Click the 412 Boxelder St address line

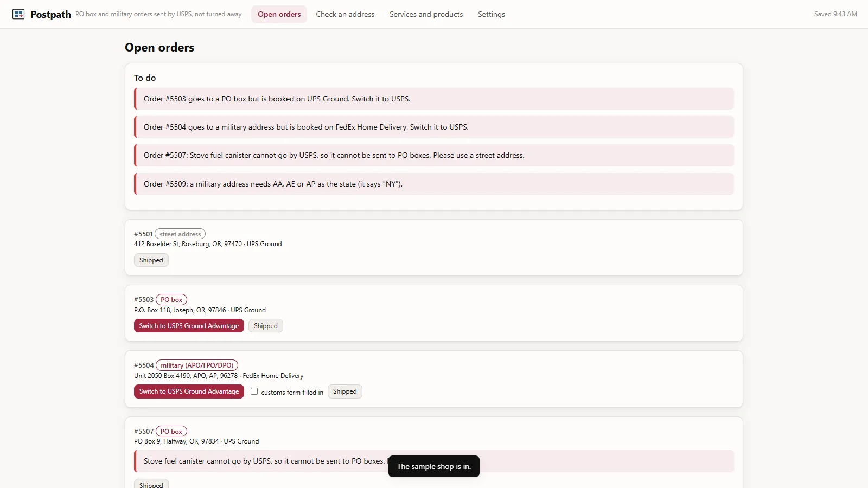(x=208, y=244)
